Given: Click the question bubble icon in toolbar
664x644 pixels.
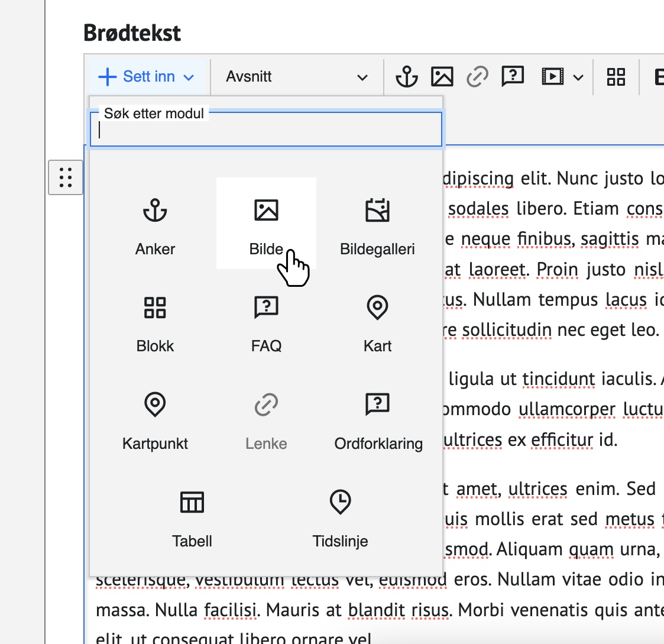Looking at the screenshot, I should click(513, 77).
